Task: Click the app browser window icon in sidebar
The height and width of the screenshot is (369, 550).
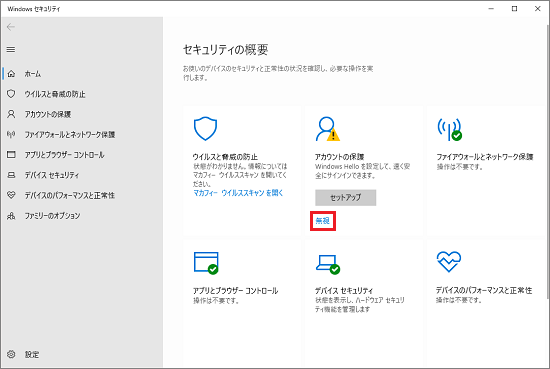Action: click(11, 154)
